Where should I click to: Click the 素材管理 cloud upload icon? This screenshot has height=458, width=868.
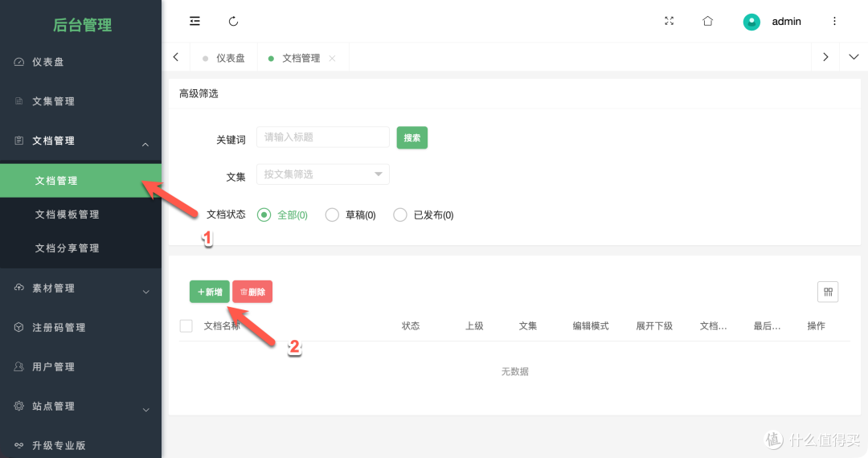coord(18,288)
